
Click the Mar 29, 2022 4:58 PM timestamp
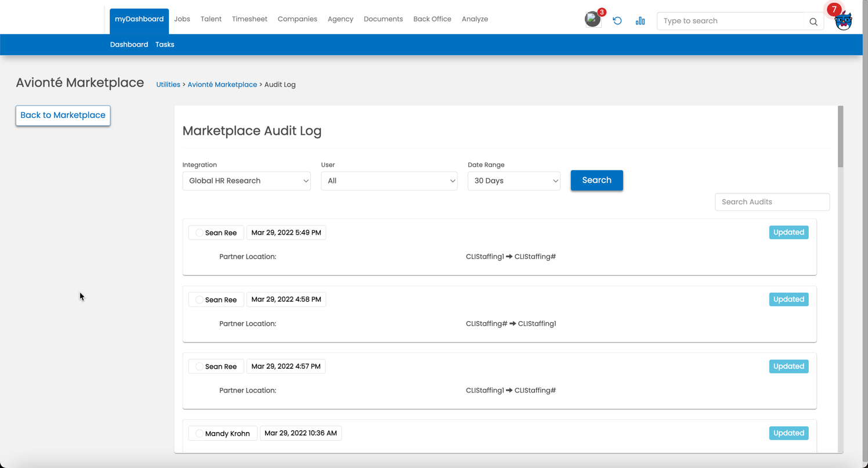tap(286, 300)
